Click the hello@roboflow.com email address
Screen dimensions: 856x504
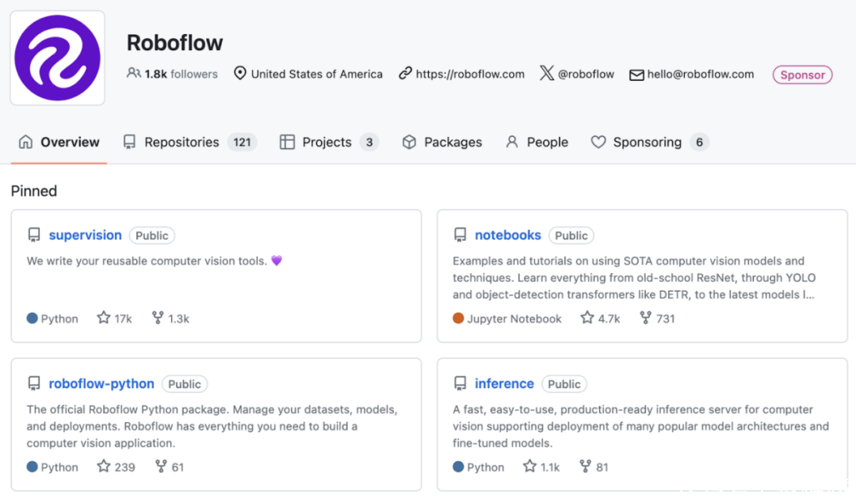[x=700, y=74]
